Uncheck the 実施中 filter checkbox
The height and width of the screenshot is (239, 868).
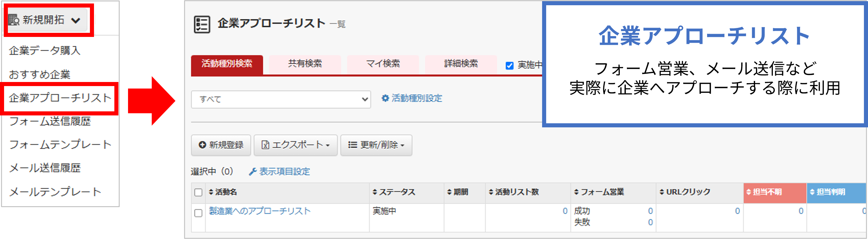(510, 65)
